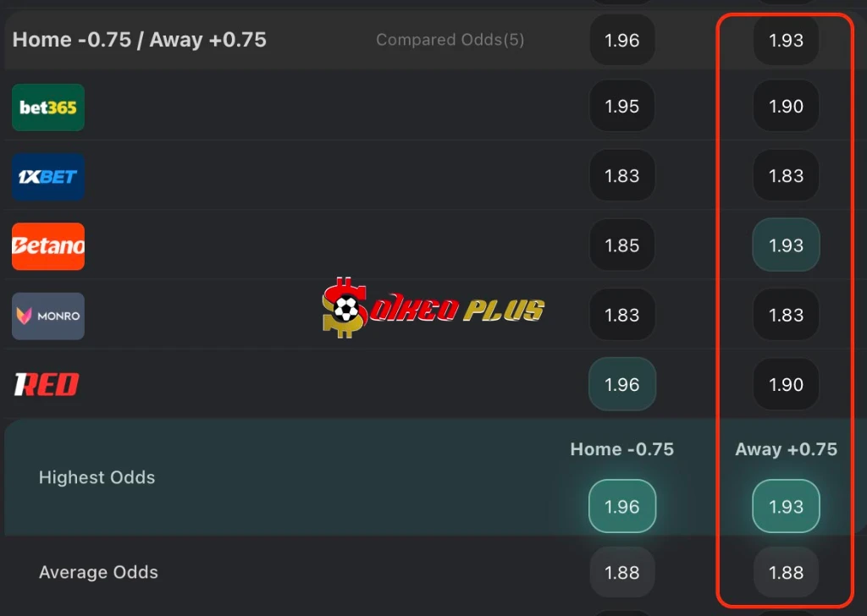
Task: Expand Compared Odds(5) list
Action: [450, 40]
